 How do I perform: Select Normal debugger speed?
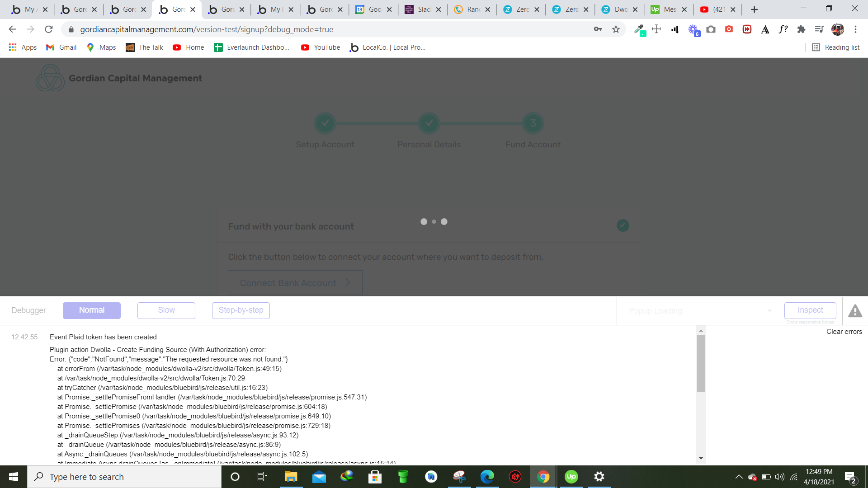pyautogui.click(x=92, y=310)
